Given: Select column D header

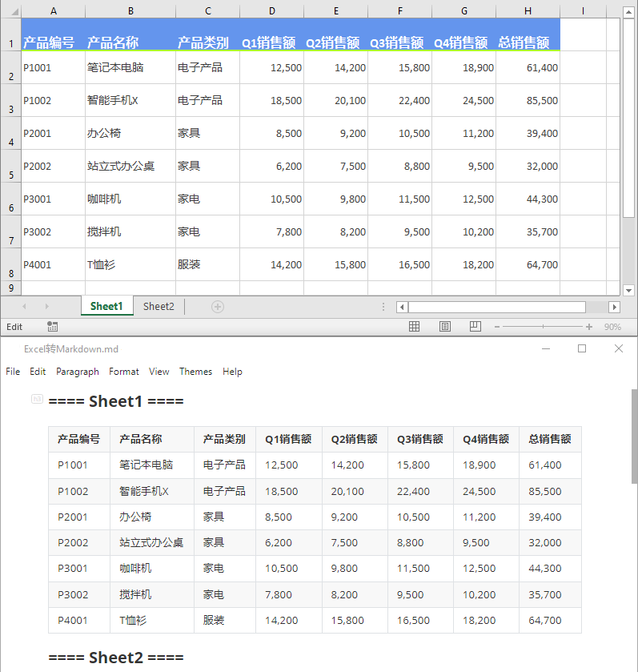Looking at the screenshot, I should [x=272, y=11].
